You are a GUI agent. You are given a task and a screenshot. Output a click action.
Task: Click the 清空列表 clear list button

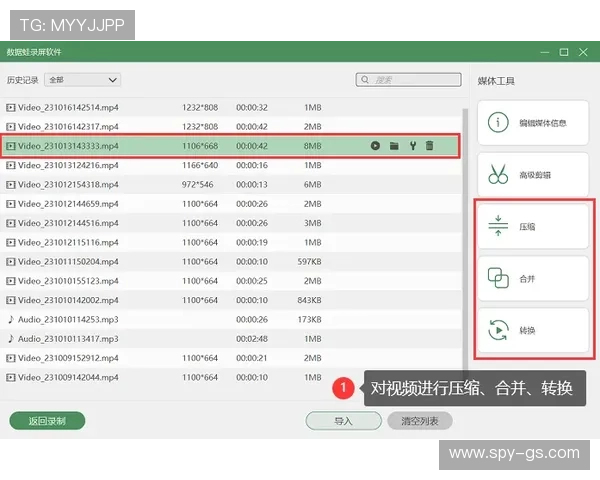click(x=420, y=421)
